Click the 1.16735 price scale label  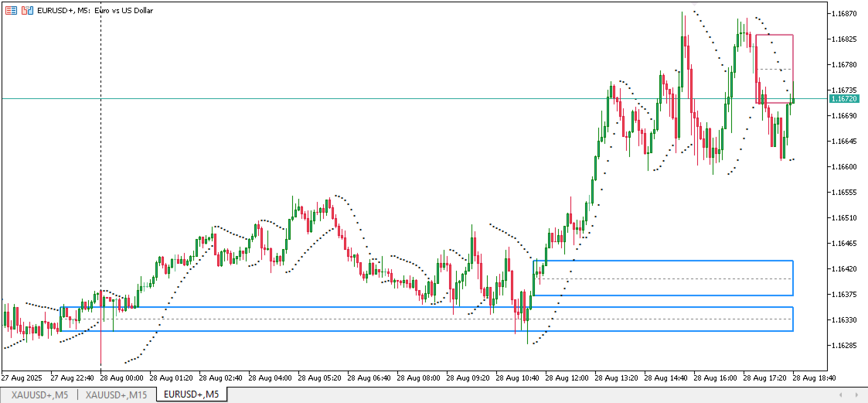[844, 90]
